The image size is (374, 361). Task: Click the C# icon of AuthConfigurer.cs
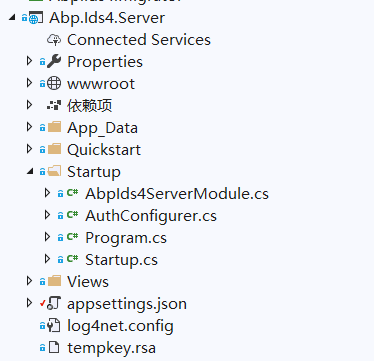(x=72, y=215)
